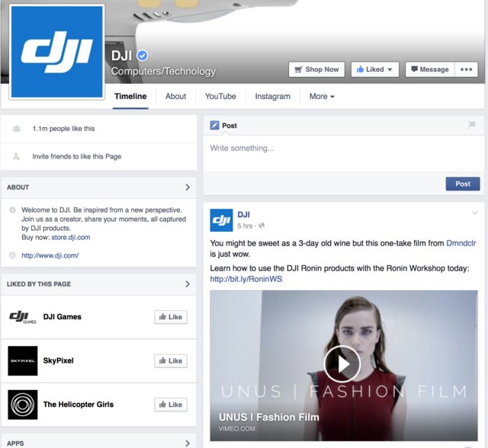Click the 1.1m people like this text
Viewport: 488px width, 448px height.
pyautogui.click(x=63, y=129)
